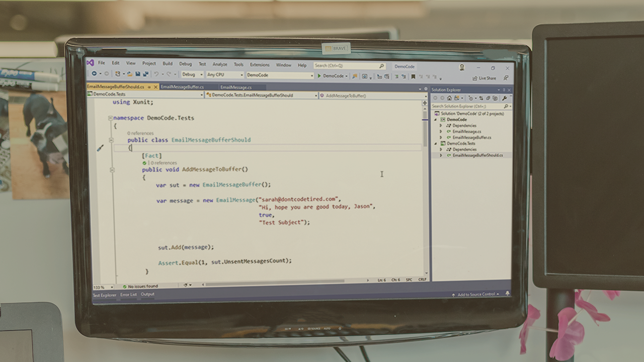
Task: Open Solution Explorer properties wrench icon
Action: click(505, 99)
